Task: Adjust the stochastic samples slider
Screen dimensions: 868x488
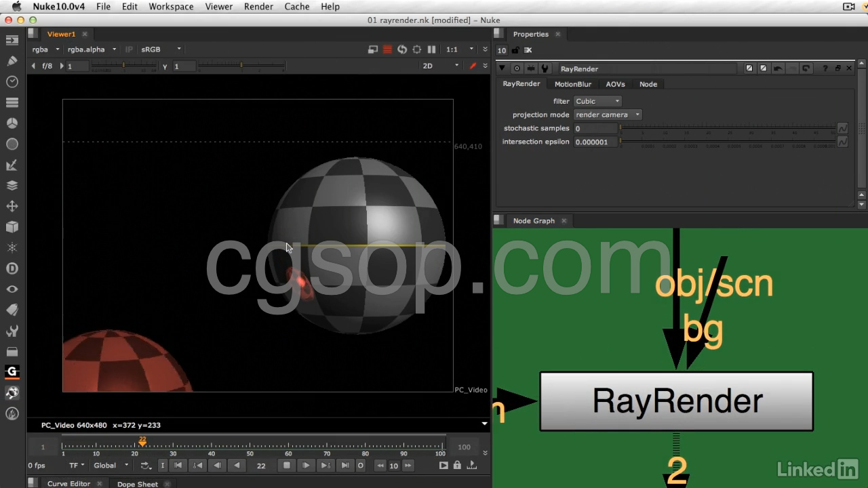Action: (727, 128)
